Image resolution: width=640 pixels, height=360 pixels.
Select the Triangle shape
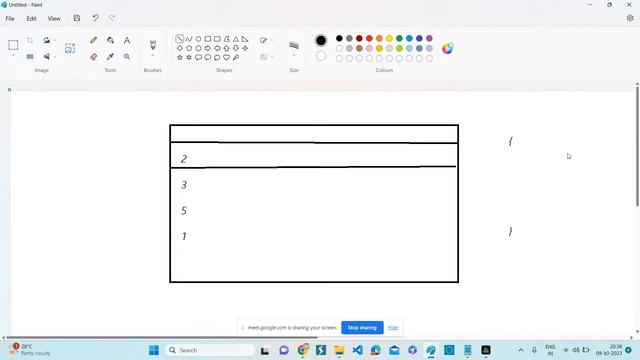(236, 39)
